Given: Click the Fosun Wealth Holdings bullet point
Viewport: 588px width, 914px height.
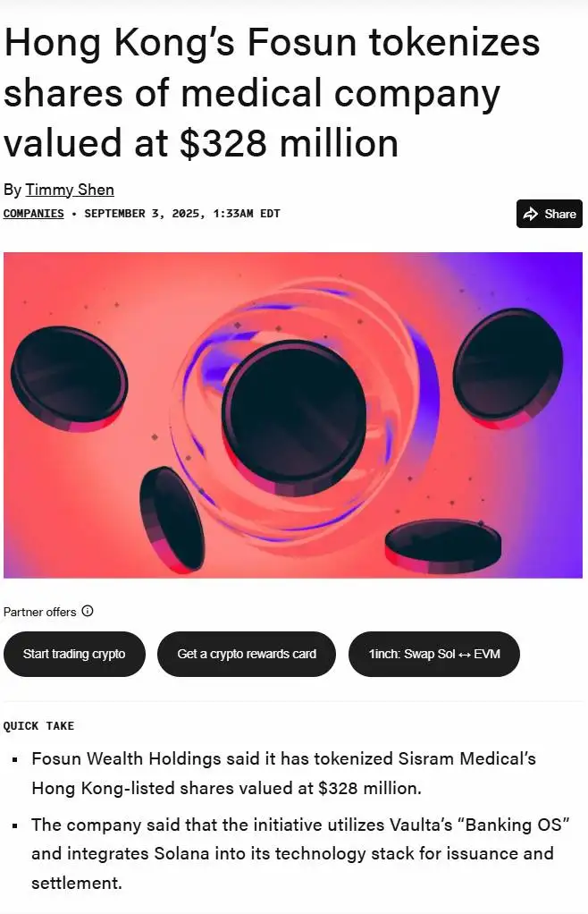Looking at the screenshot, I should [283, 774].
